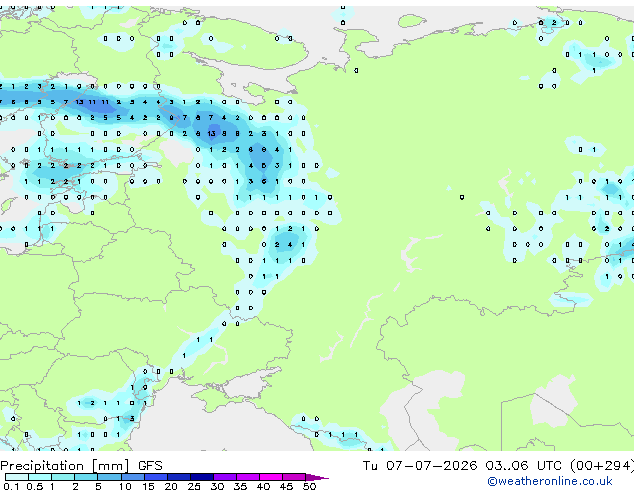Select the 15–20 mm legend color box
The width and height of the screenshot is (634, 490).
point(156,477)
